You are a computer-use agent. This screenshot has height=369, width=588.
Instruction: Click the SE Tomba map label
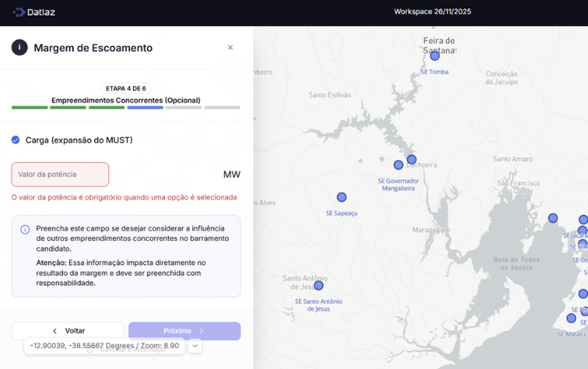coord(434,71)
